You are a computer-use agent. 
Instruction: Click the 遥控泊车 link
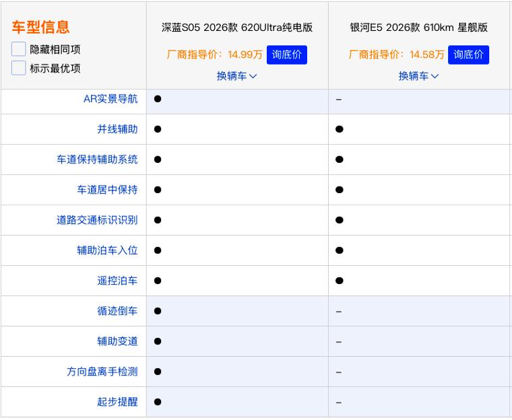117,281
